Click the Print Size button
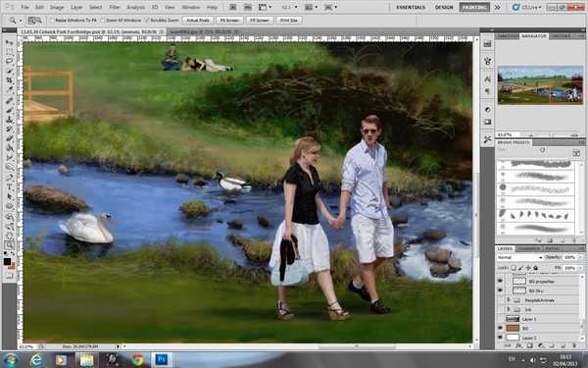Screen dimensions: 588x368 click(289, 21)
